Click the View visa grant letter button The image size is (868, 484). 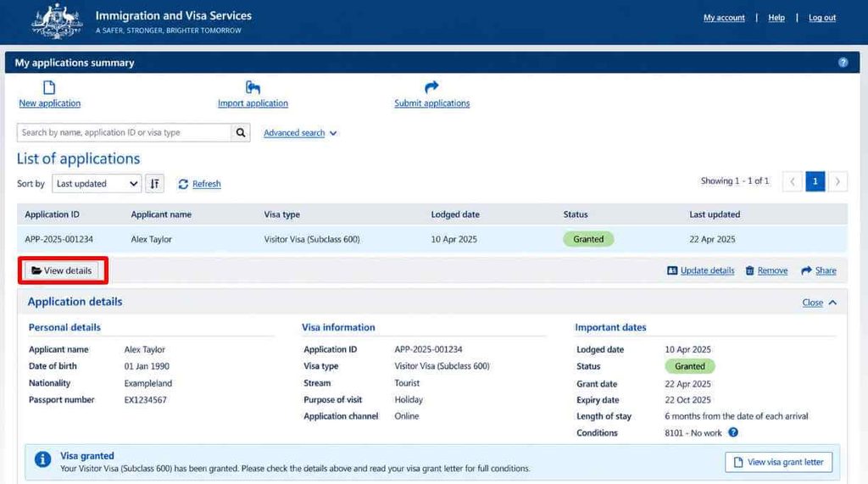778,462
